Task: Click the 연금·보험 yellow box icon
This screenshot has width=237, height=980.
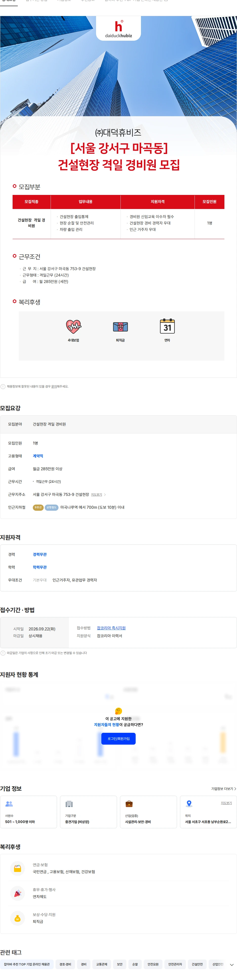Action: (x=18, y=868)
